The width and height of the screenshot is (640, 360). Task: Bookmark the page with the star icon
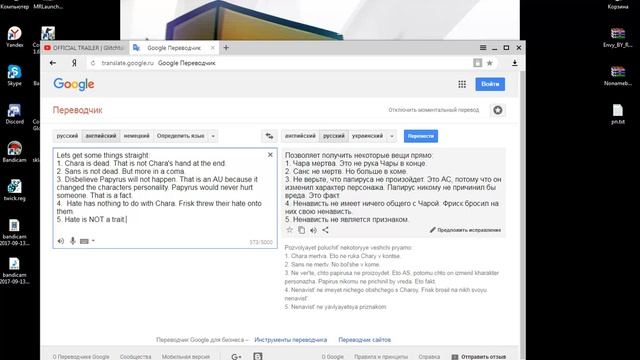pyautogui.click(x=489, y=63)
